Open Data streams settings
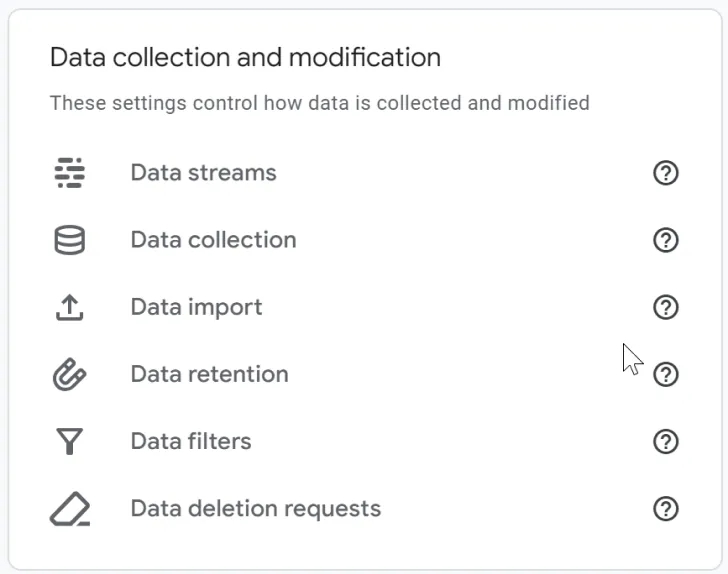This screenshot has height=574, width=728. [203, 173]
